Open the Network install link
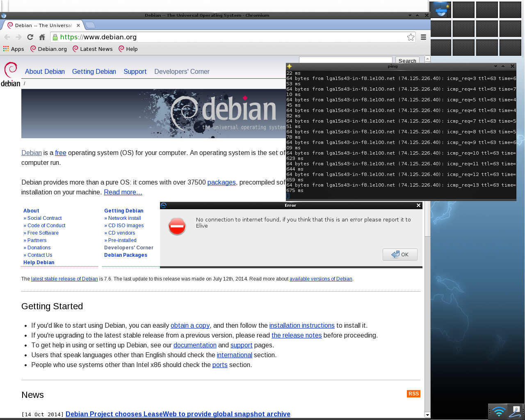 tap(125, 218)
